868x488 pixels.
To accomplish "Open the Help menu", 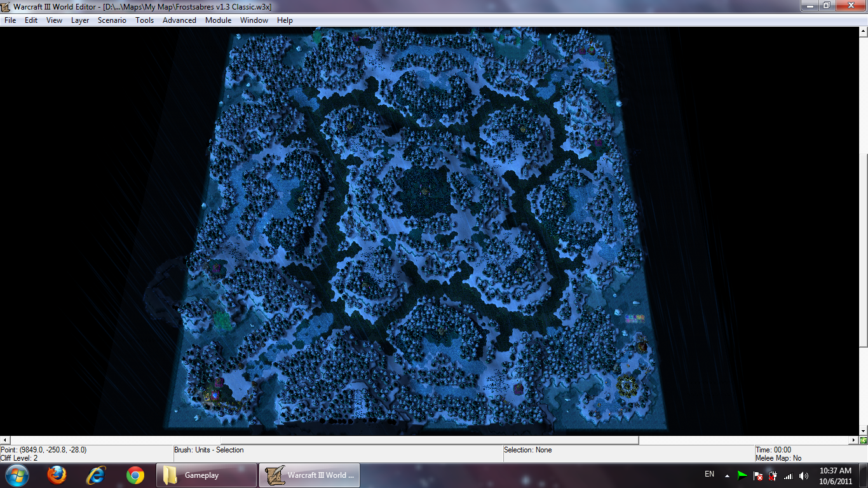I will (x=285, y=20).
